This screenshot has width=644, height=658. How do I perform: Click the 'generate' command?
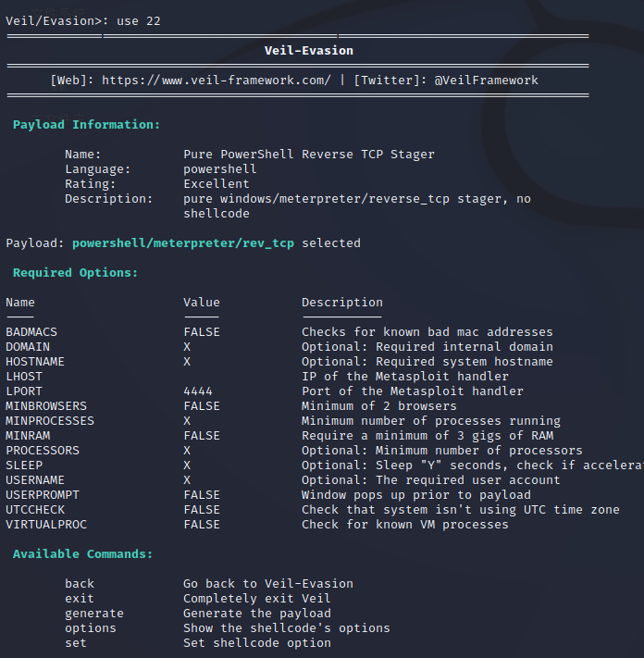pos(94,614)
